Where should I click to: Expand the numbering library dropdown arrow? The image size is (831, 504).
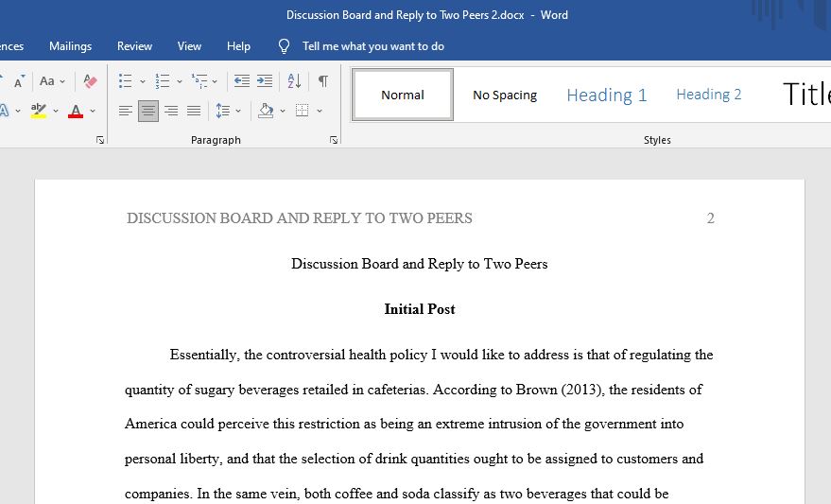[180, 81]
